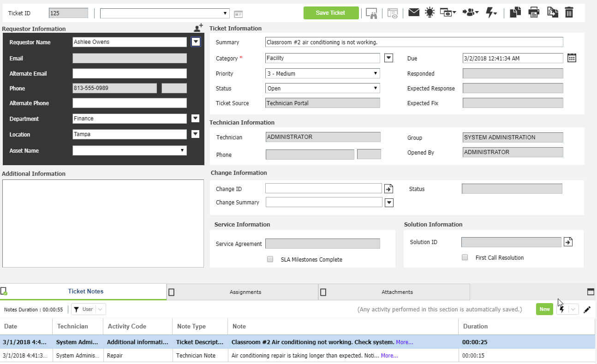Image resolution: width=597 pixels, height=364 pixels.
Task: Expand the Status dropdown showing Open
Action: click(x=322, y=88)
